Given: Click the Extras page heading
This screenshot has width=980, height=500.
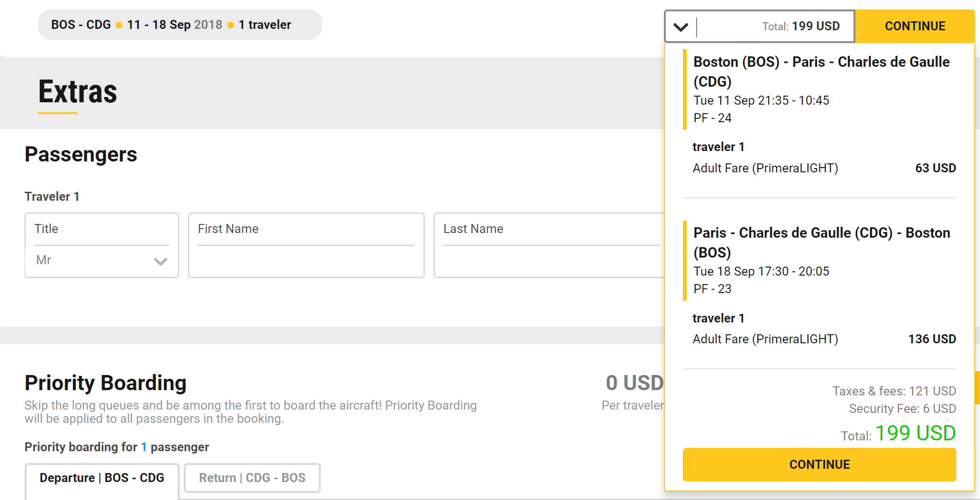Looking at the screenshot, I should coord(78,92).
